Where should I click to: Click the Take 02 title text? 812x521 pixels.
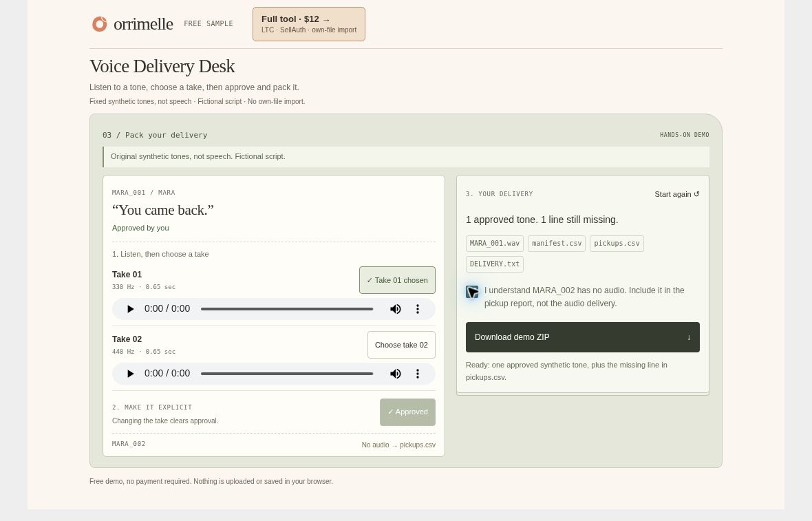pyautogui.click(x=127, y=339)
